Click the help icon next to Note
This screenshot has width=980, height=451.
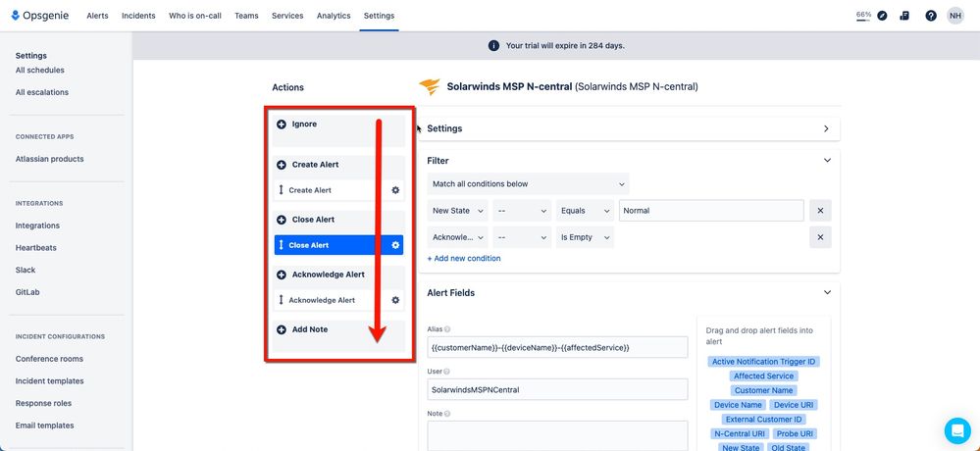tap(447, 414)
